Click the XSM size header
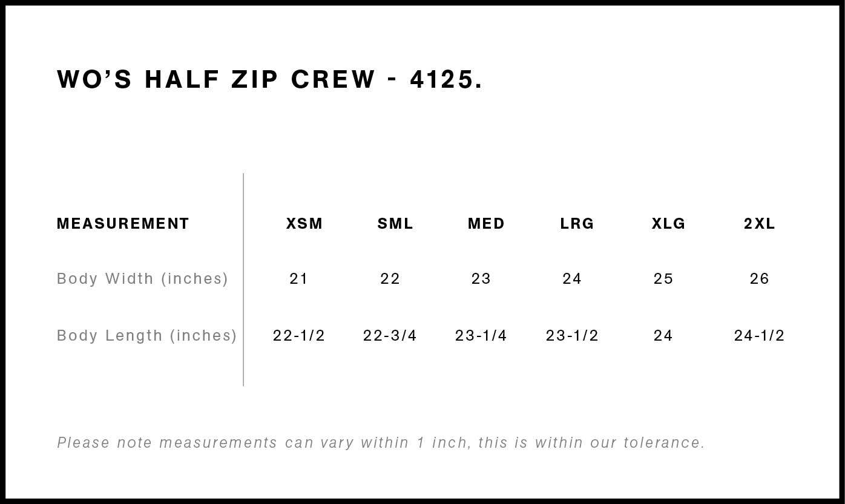This screenshot has height=504, width=845. pos(304,224)
